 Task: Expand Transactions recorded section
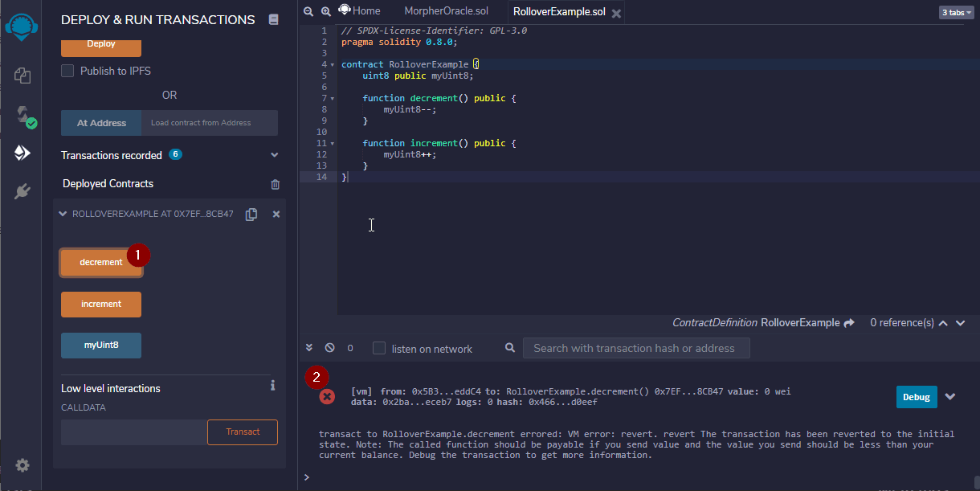[x=275, y=155]
